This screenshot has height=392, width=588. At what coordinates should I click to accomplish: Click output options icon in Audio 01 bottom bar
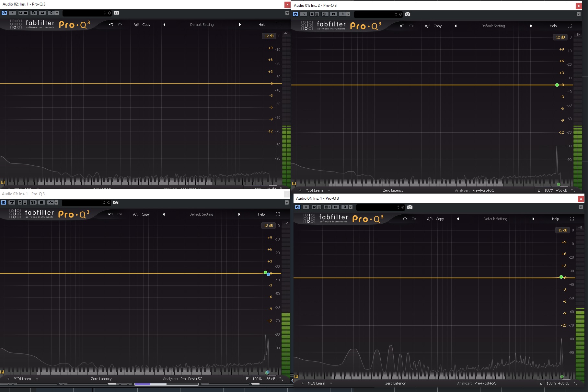coord(539,190)
